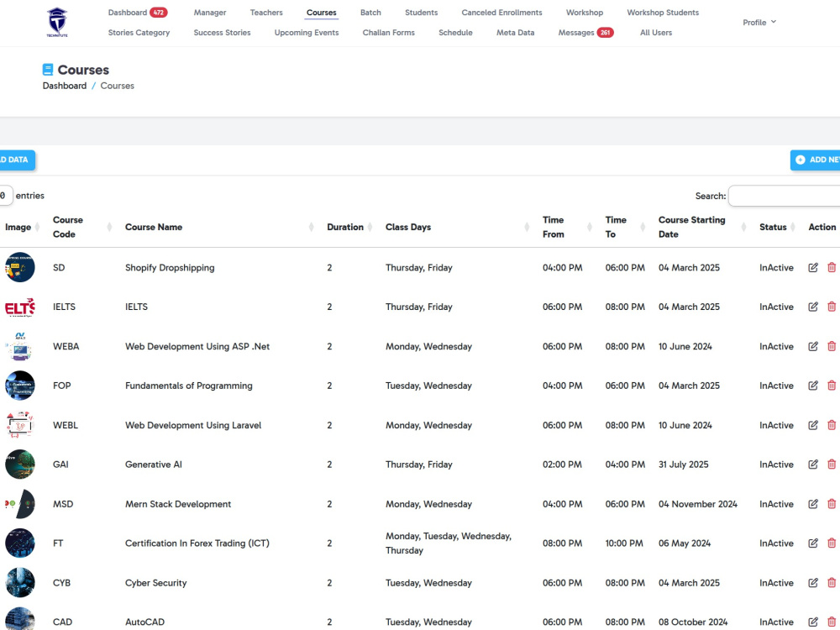Sort table by Course Starting Date
This screenshot has width=840, height=630.
click(x=701, y=227)
